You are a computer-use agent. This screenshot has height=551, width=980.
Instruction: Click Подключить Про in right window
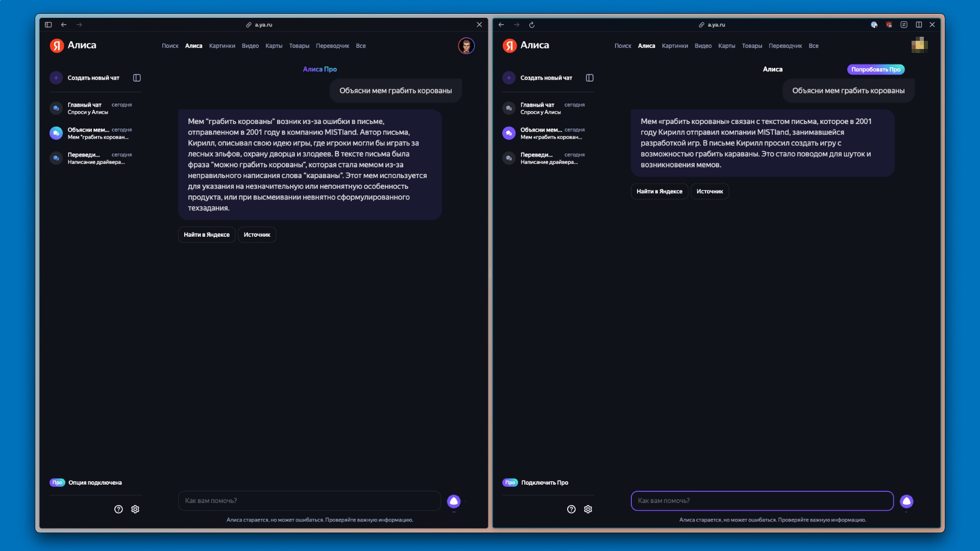[x=545, y=483]
